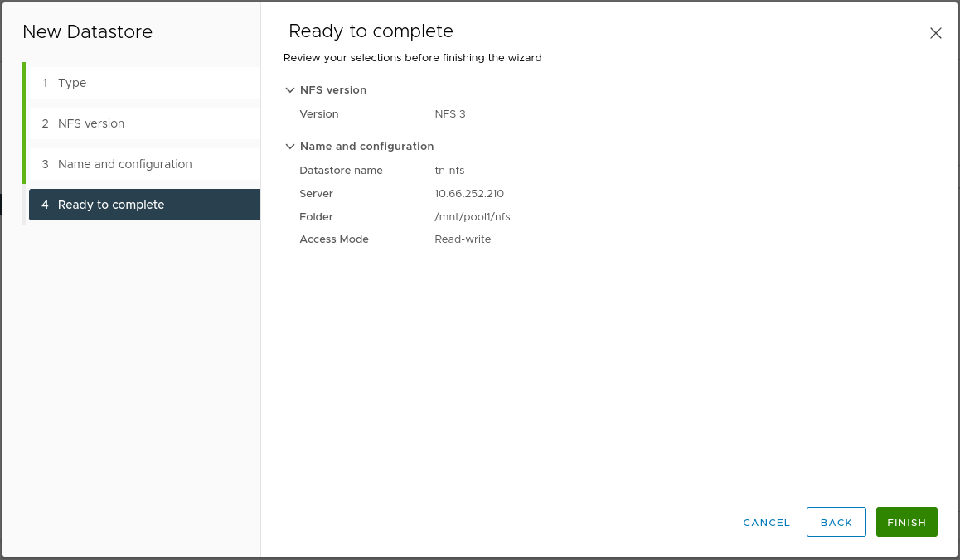Open step 2 NFS version
The height and width of the screenshot is (560, 960).
click(x=91, y=123)
